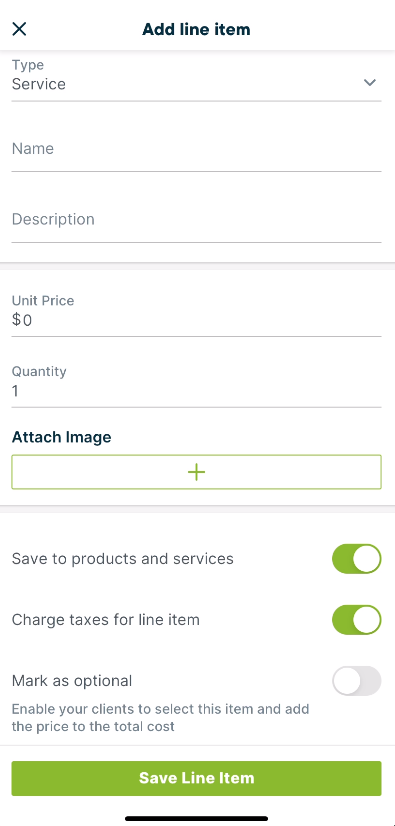Focus the Name input field
This screenshot has width=395, height=826.
196,149
